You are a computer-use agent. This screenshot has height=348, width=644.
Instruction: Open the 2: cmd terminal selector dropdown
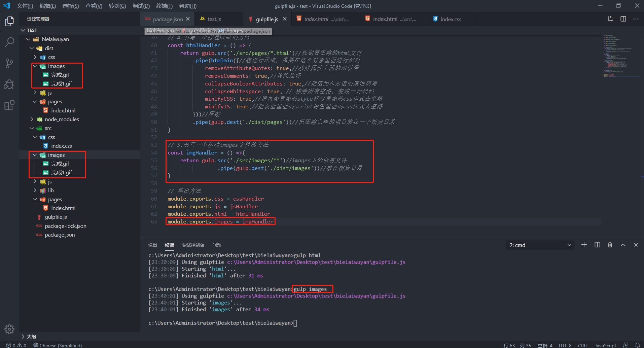pos(540,245)
